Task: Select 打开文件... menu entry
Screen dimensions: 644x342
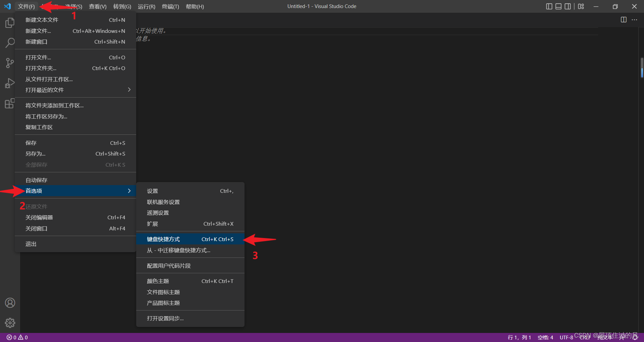Action: pyautogui.click(x=75, y=57)
